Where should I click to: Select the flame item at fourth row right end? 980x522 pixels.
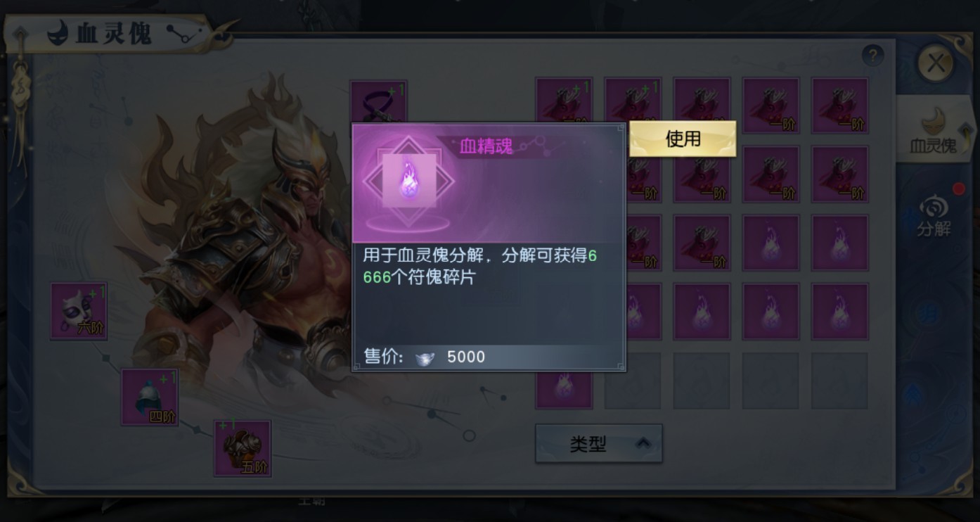(839, 312)
